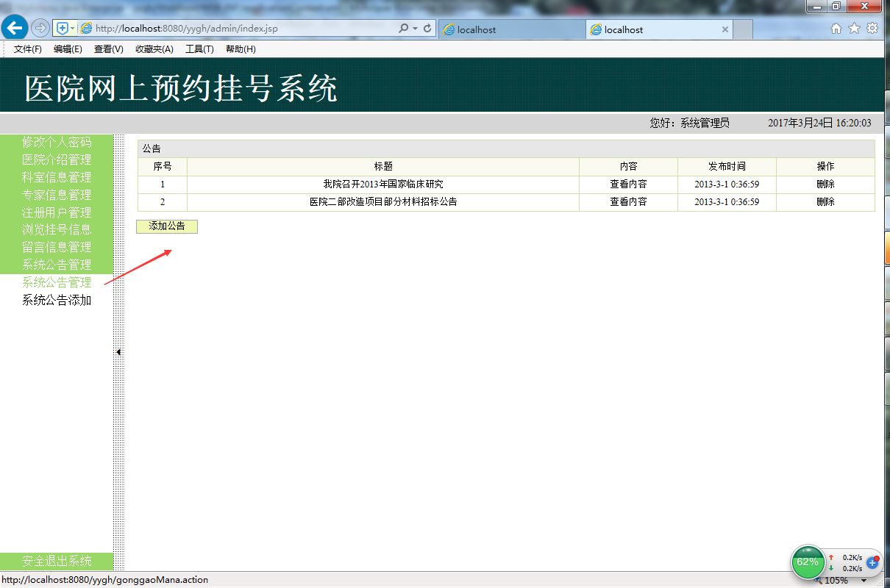Click the publish time in row 1
Screen dimensions: 890x588
pos(727,184)
